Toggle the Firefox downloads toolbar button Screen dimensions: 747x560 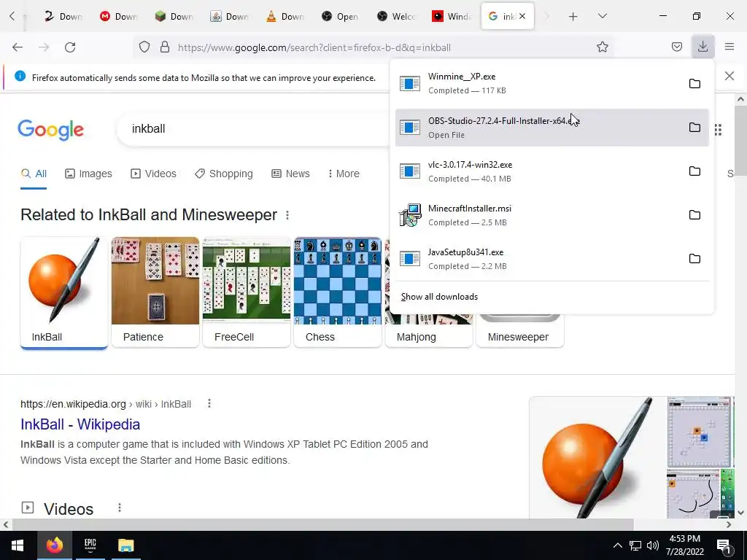click(x=703, y=47)
